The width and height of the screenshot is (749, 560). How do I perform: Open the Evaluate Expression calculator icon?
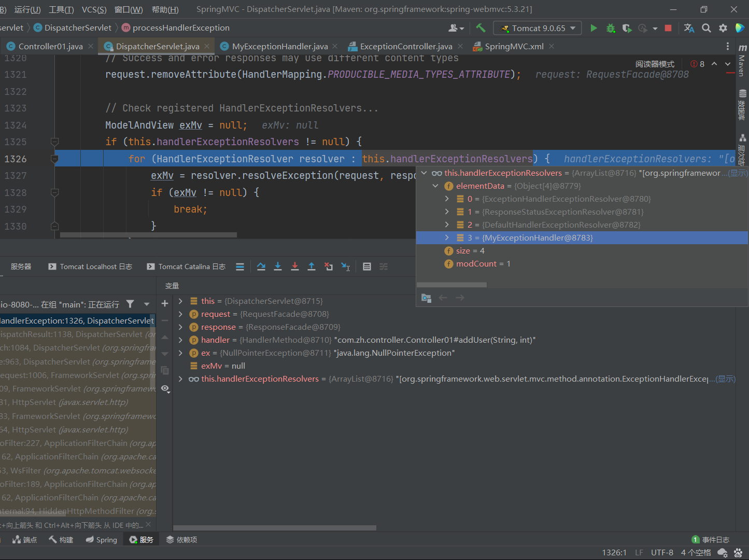tap(367, 267)
